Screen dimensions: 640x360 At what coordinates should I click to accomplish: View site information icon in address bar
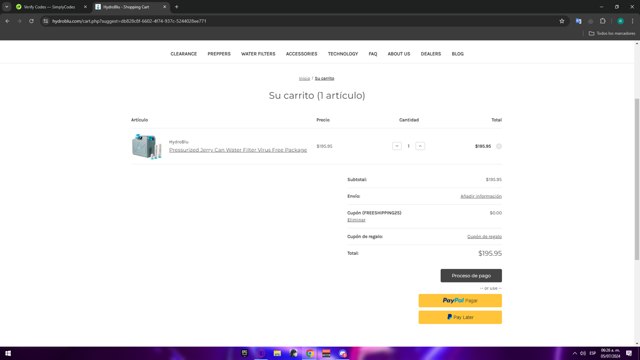coord(46,21)
